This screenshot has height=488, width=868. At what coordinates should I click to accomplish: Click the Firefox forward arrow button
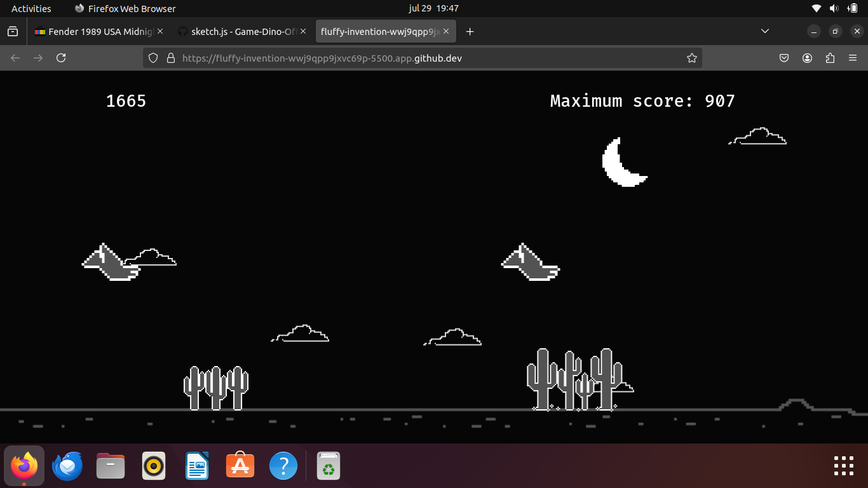pos(38,58)
